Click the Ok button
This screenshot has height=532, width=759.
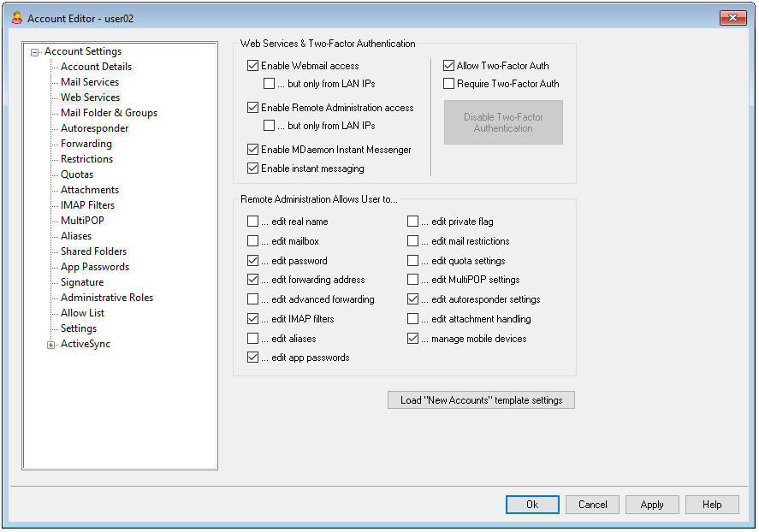(531, 505)
